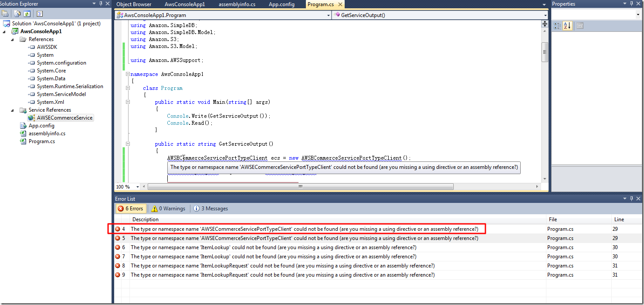The width and height of the screenshot is (644, 305).
Task: Select the App.config file icon
Action: coord(24,126)
